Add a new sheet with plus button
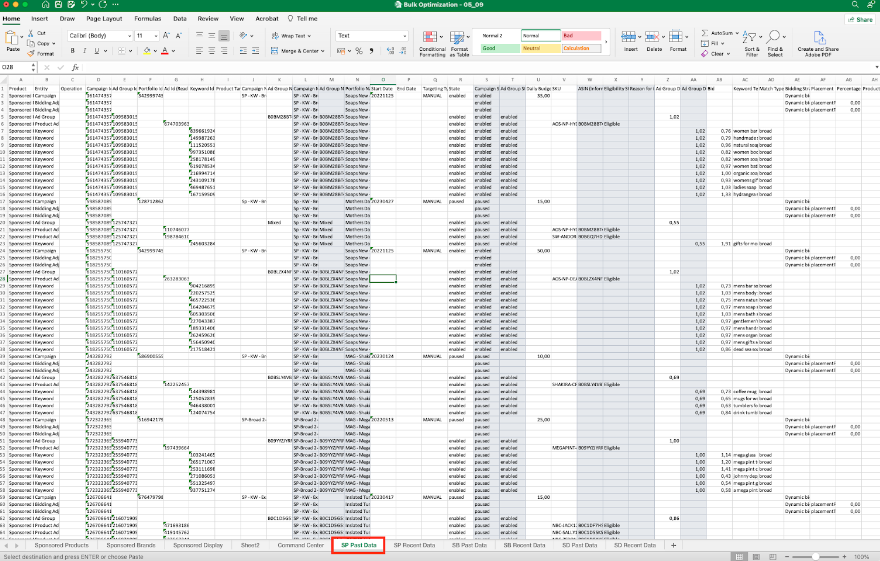 [673, 545]
